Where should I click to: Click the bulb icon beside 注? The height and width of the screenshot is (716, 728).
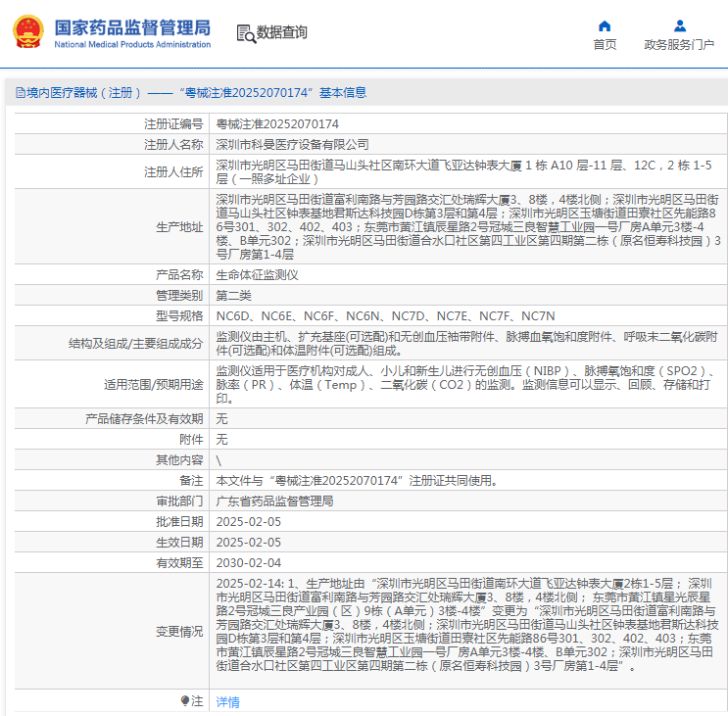point(185,700)
